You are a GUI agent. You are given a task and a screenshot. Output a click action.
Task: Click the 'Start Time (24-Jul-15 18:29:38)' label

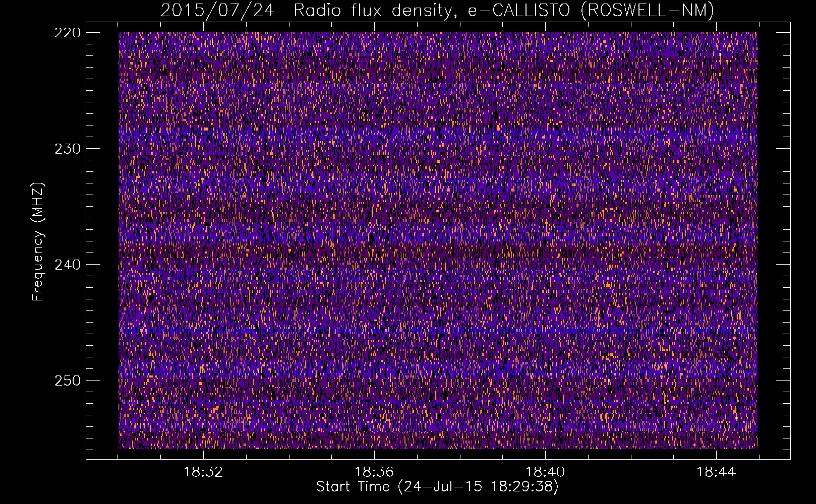pyautogui.click(x=437, y=487)
